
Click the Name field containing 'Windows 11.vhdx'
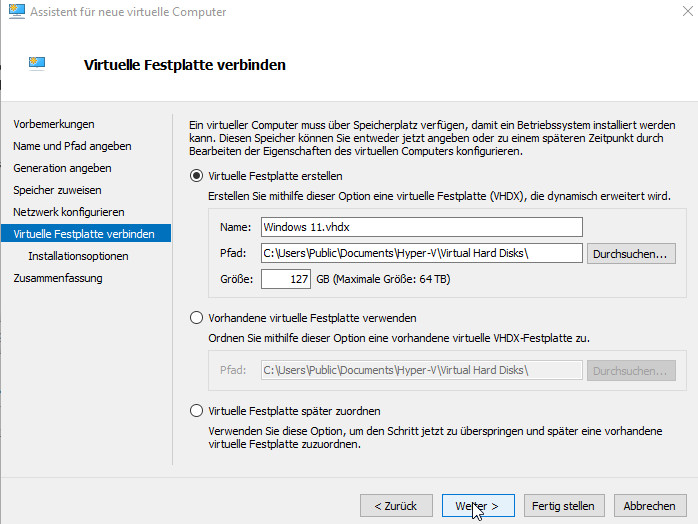[420, 227]
